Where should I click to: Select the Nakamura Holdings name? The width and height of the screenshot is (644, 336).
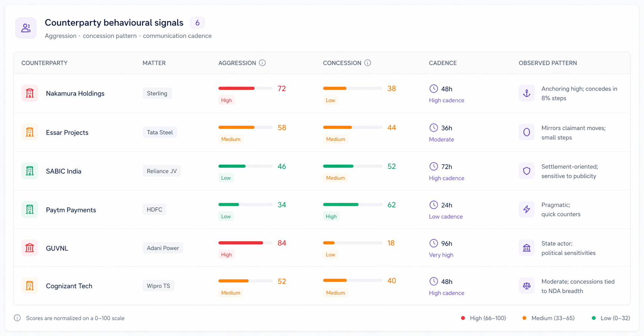(75, 93)
